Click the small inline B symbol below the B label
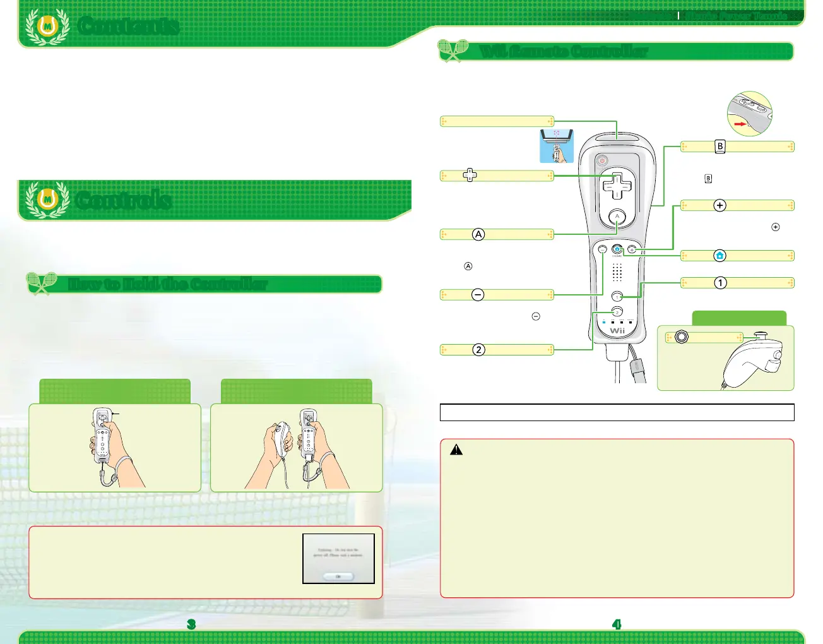Image resolution: width=823 pixels, height=644 pixels. pyautogui.click(x=708, y=179)
